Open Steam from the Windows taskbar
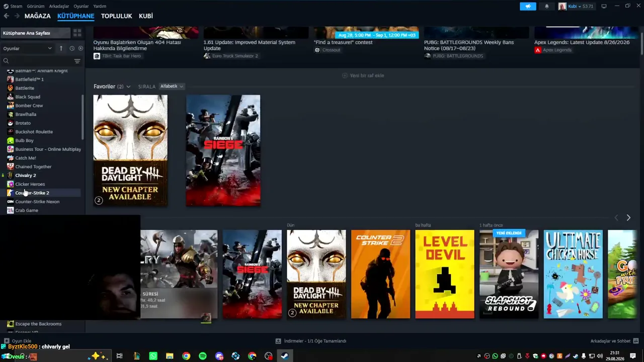 [x=284, y=356]
